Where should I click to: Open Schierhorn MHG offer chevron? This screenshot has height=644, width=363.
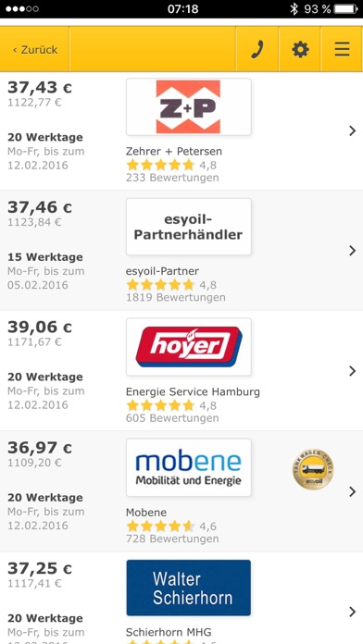(352, 612)
